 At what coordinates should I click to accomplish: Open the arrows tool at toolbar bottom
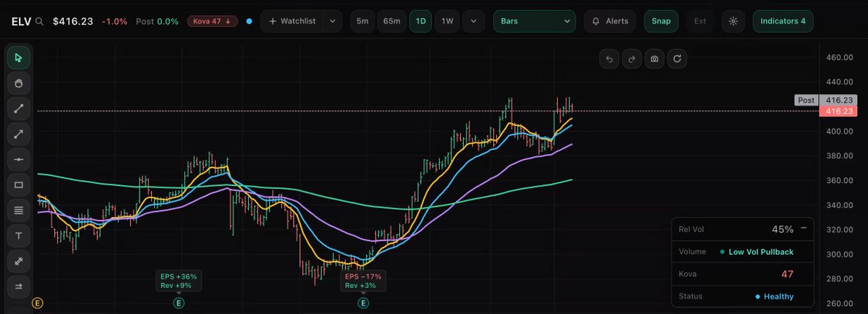(x=19, y=287)
